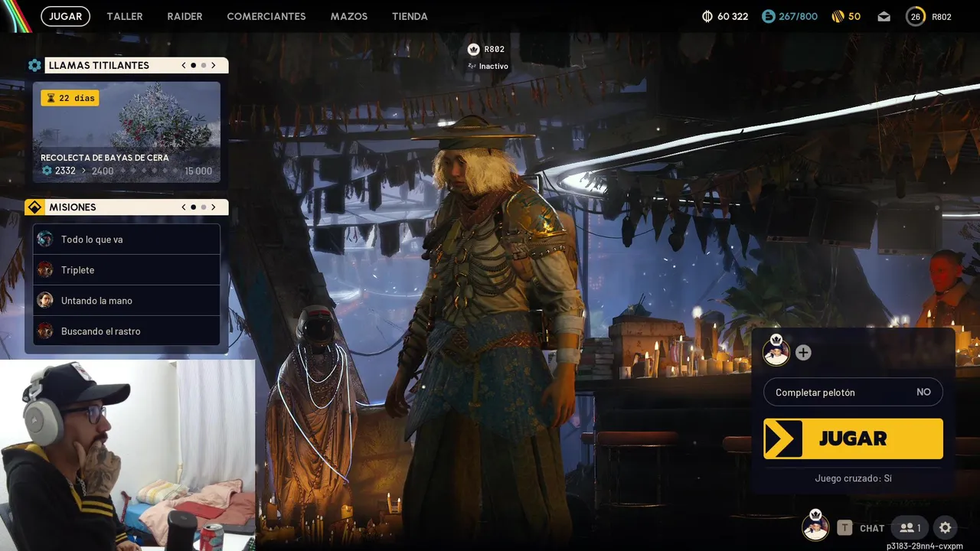The image size is (980, 551).
Task: Open mission Buscando el rastro
Action: coord(126,331)
